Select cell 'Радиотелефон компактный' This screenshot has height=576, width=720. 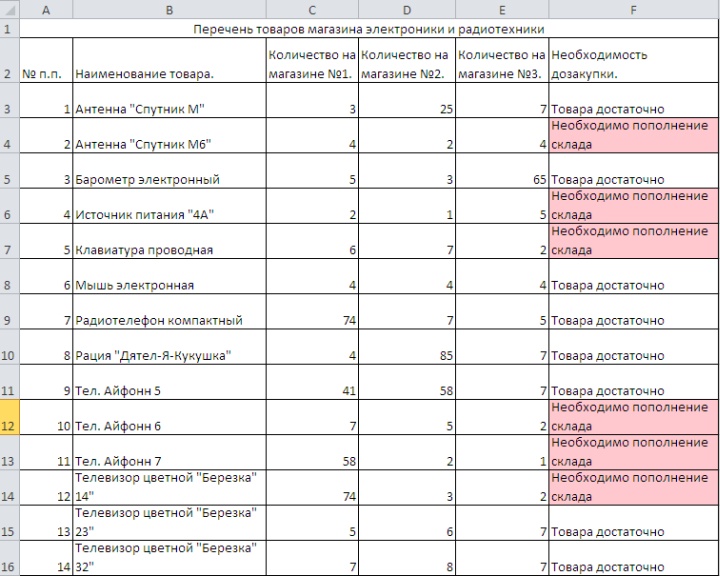(x=169, y=311)
